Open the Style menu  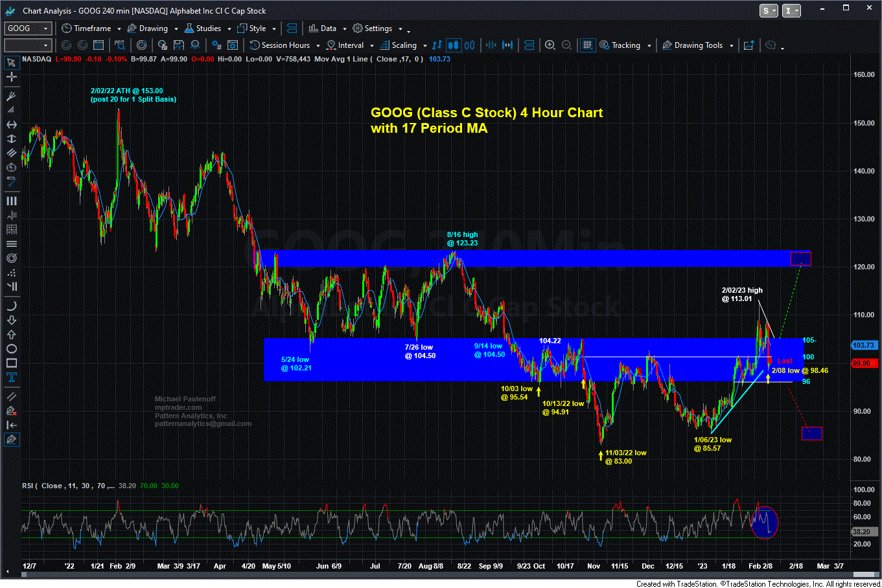tap(257, 28)
